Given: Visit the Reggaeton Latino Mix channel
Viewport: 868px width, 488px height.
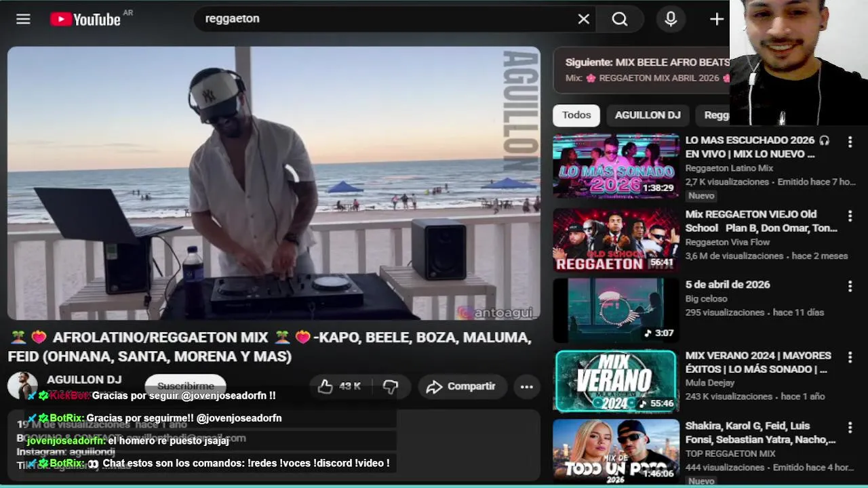Looking at the screenshot, I should pos(729,168).
